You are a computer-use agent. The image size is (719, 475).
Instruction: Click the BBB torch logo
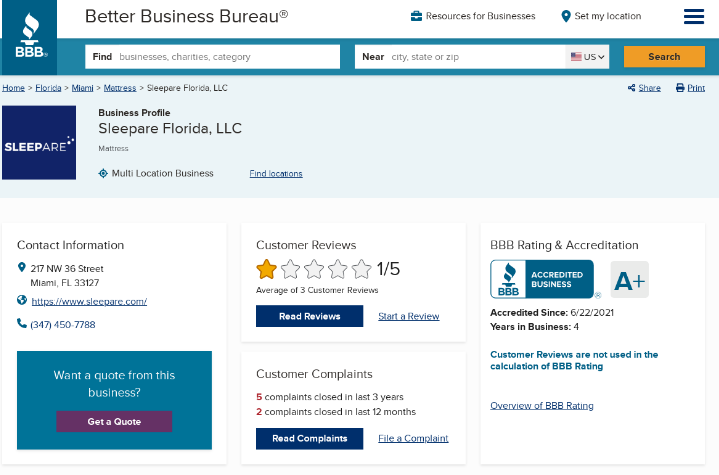(30, 37)
